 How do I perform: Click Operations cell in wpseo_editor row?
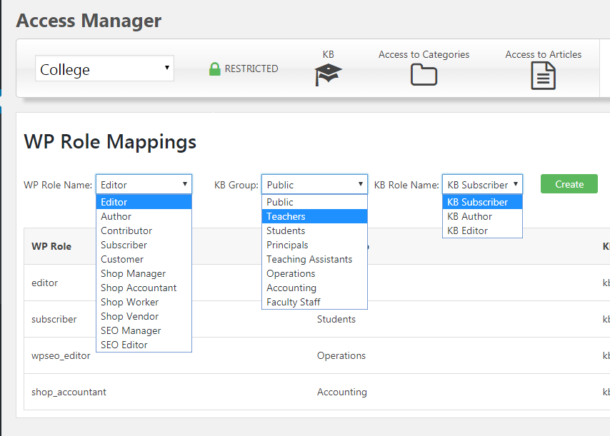click(341, 356)
